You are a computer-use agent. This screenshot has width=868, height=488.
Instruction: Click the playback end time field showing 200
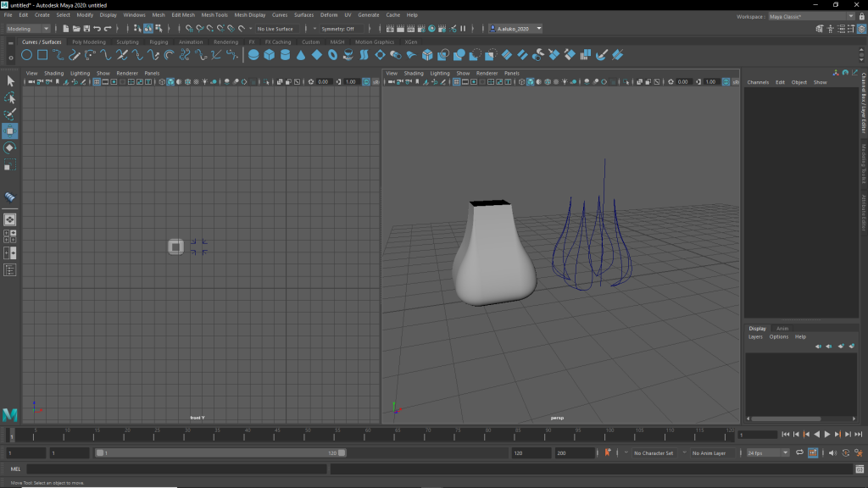pyautogui.click(x=573, y=453)
